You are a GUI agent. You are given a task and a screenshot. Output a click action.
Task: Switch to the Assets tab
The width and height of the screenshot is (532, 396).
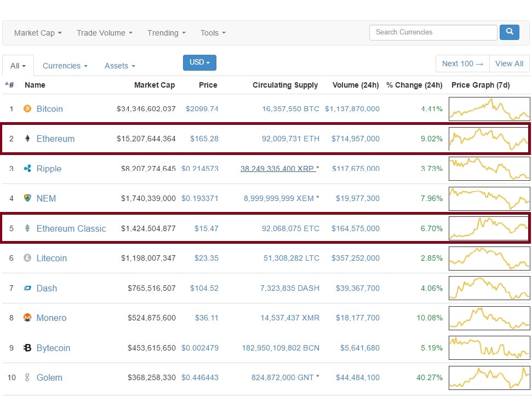pos(119,66)
